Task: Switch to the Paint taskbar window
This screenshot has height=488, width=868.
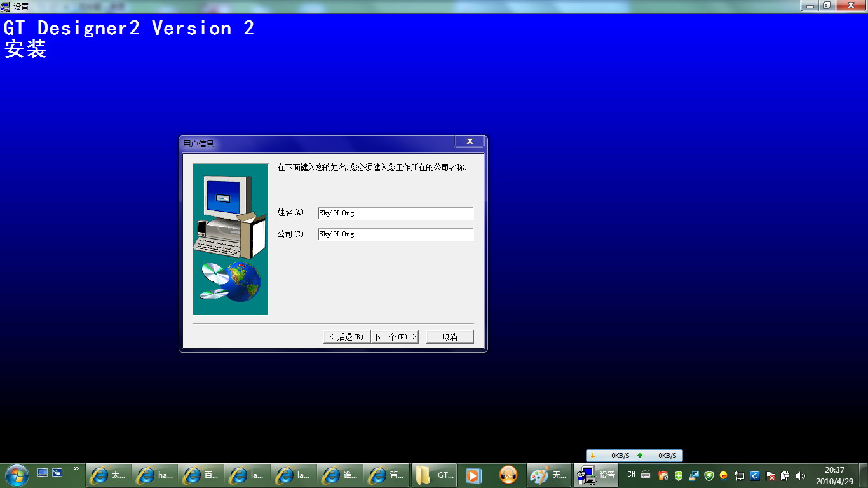Action: click(x=548, y=475)
